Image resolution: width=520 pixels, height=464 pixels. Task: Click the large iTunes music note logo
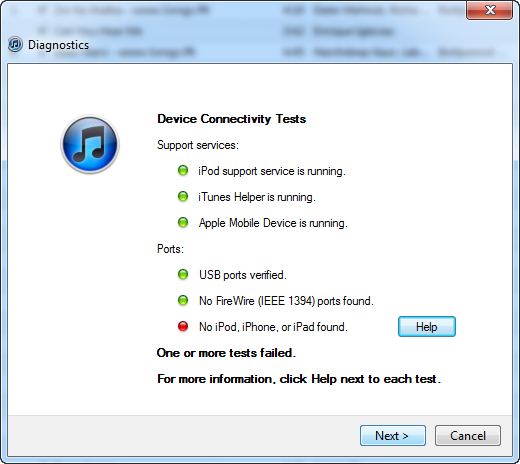point(90,144)
